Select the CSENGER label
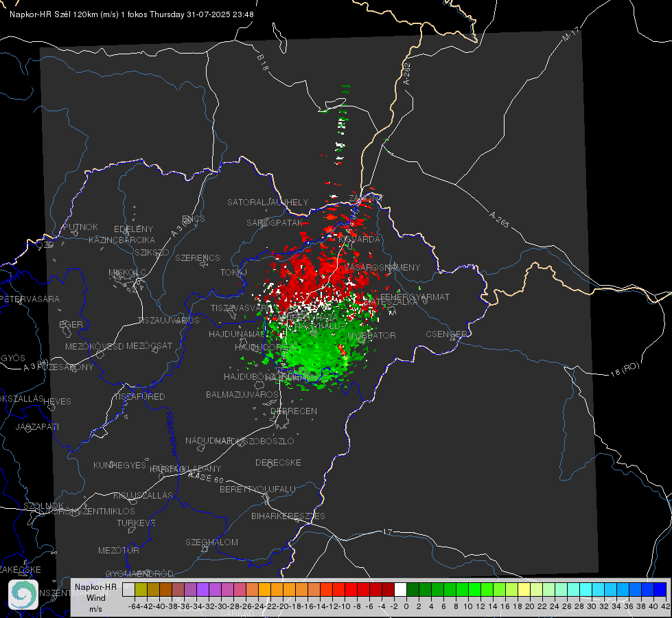The image size is (672, 618). [447, 334]
